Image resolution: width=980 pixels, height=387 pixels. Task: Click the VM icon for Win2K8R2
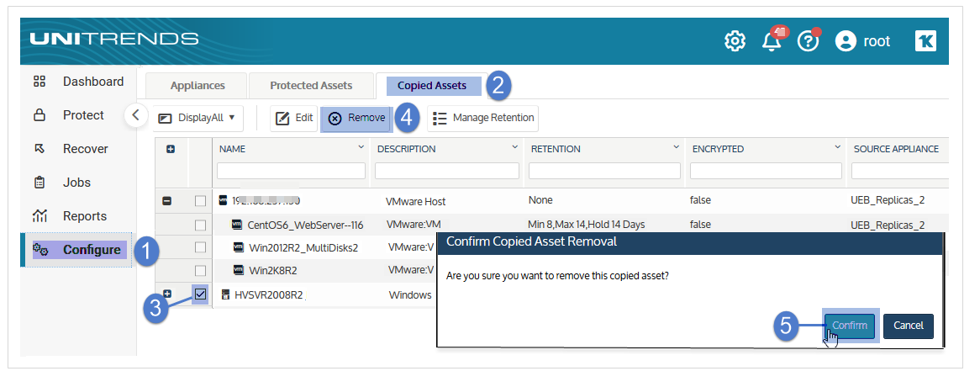click(238, 270)
